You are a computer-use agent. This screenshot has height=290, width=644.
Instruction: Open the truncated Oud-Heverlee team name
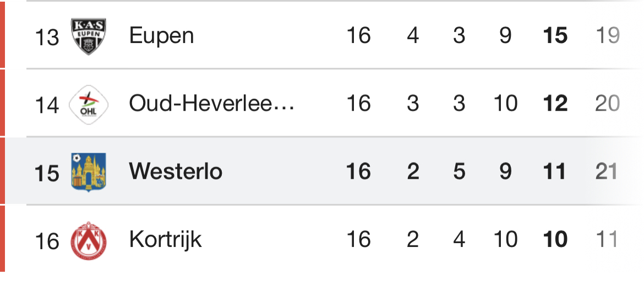click(x=211, y=104)
